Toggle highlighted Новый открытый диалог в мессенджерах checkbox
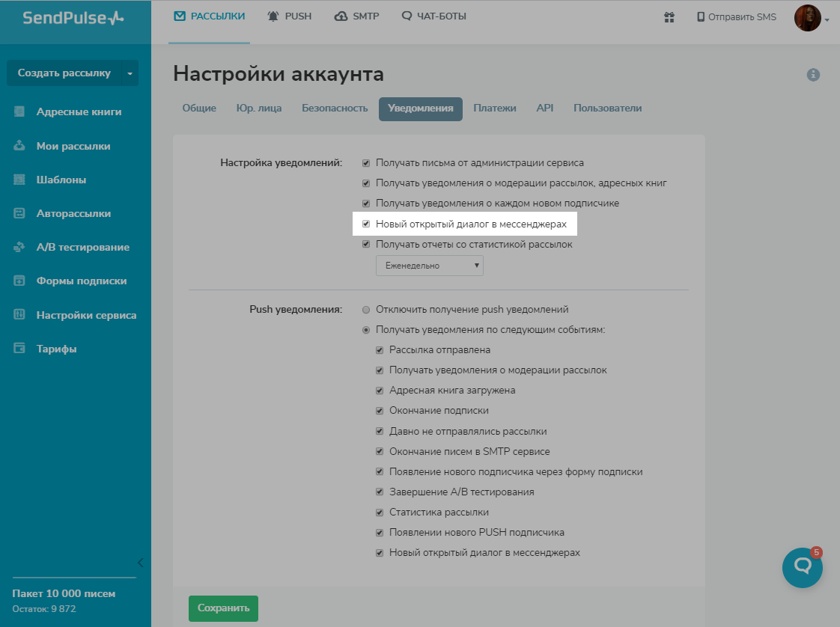Image resolution: width=840 pixels, height=627 pixels. (366, 224)
